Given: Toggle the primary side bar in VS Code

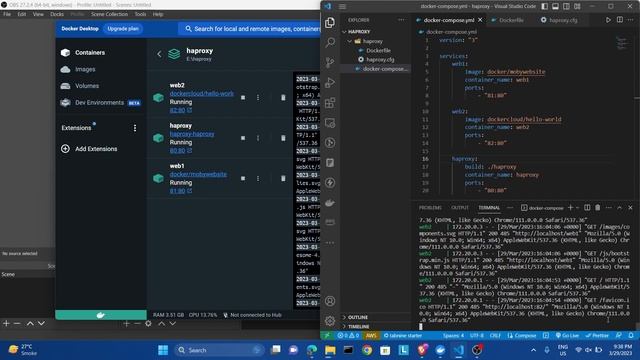Looking at the screenshot, I should (544, 6).
